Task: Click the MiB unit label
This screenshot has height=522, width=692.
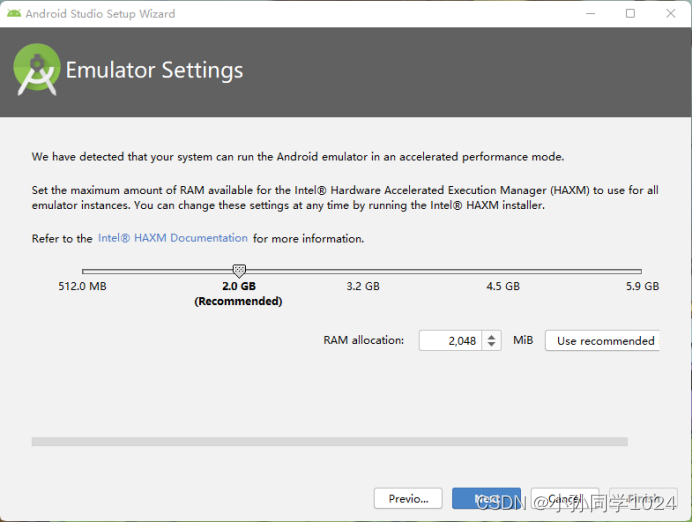Action: (523, 340)
